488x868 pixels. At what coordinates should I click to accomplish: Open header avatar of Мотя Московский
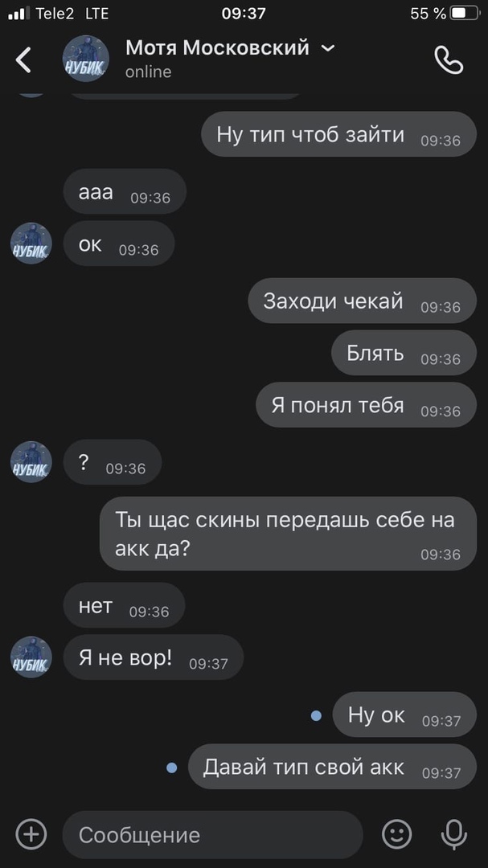tap(86, 59)
